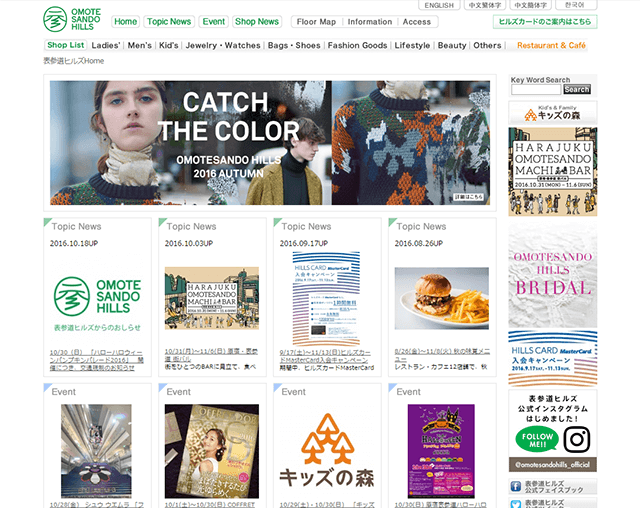640x508 pixels.
Task: Open the 10/31~11/6 Machi Bar news link
Action: tap(211, 355)
